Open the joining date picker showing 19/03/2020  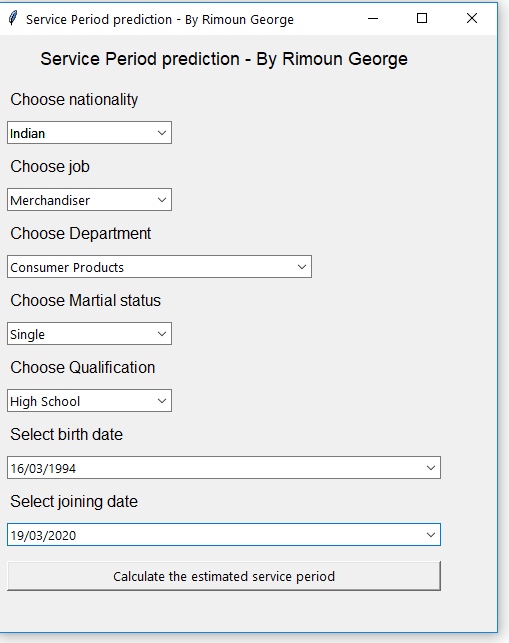224,534
